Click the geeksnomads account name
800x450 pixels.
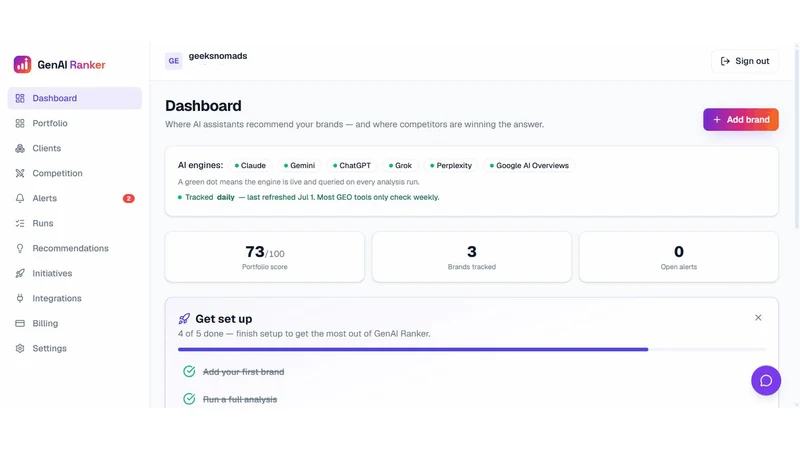pos(218,56)
